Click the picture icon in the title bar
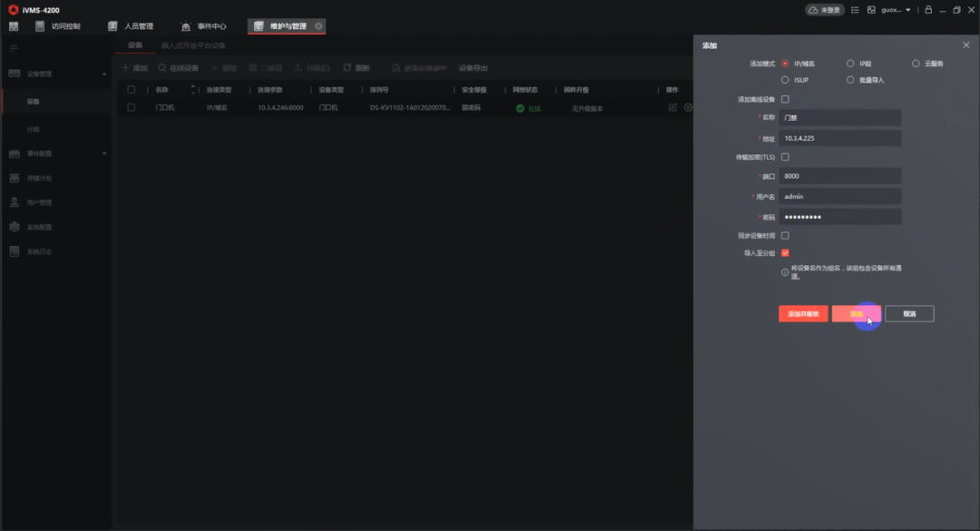Screen dimensions: 980x531 tap(871, 10)
